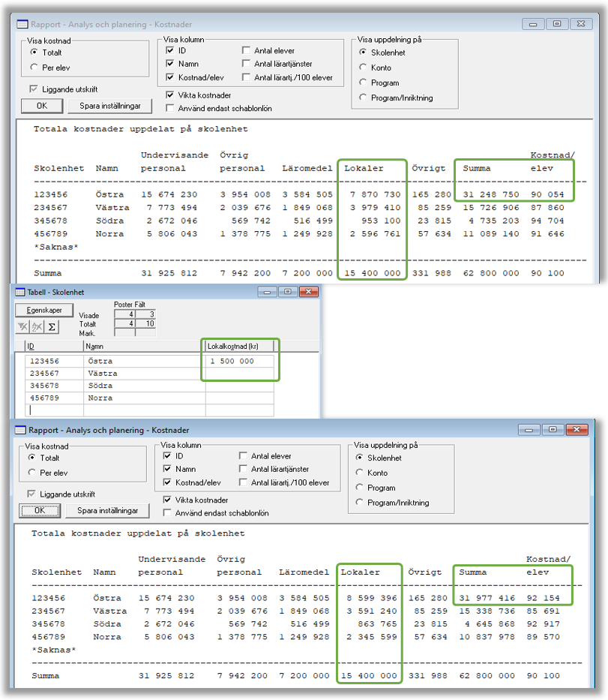Viewport: 608px width, 700px height.
Task: Click the window icon of the lower Rapport window
Action: (20, 430)
